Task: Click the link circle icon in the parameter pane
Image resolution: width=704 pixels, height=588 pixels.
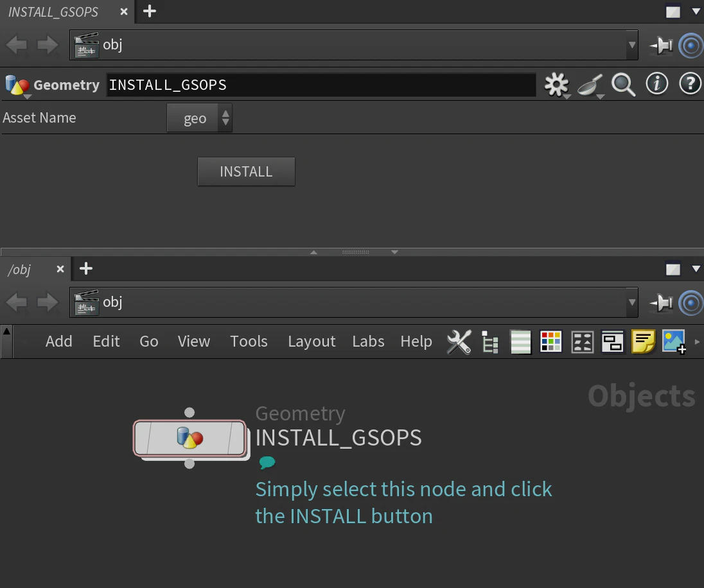Action: (x=691, y=46)
